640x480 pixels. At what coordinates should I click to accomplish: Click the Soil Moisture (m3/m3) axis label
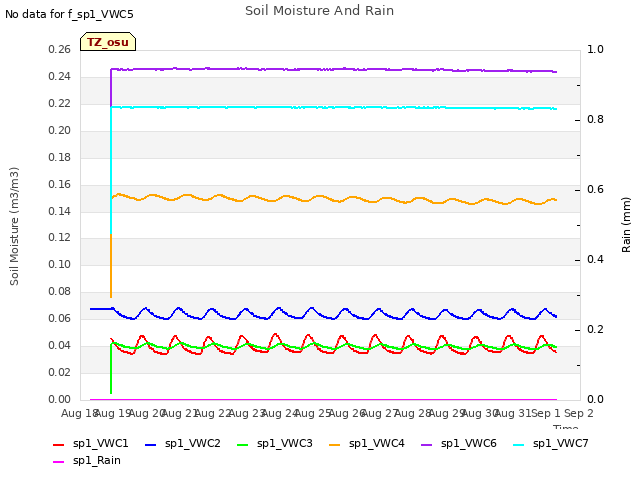click(14, 226)
